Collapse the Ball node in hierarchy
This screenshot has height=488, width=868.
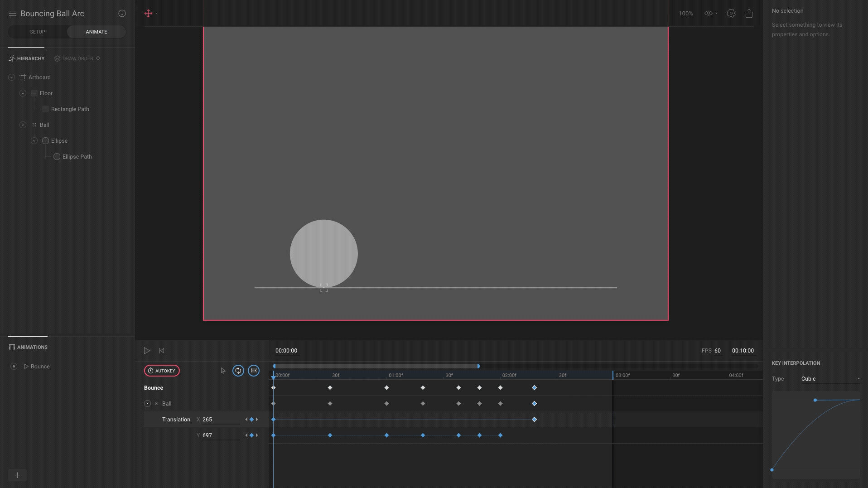pos(23,125)
